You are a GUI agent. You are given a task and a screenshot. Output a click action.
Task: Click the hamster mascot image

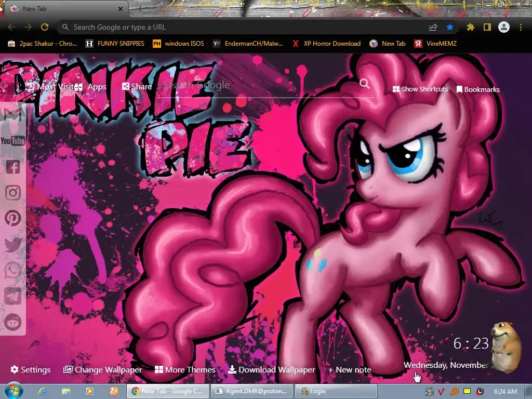pos(507,347)
